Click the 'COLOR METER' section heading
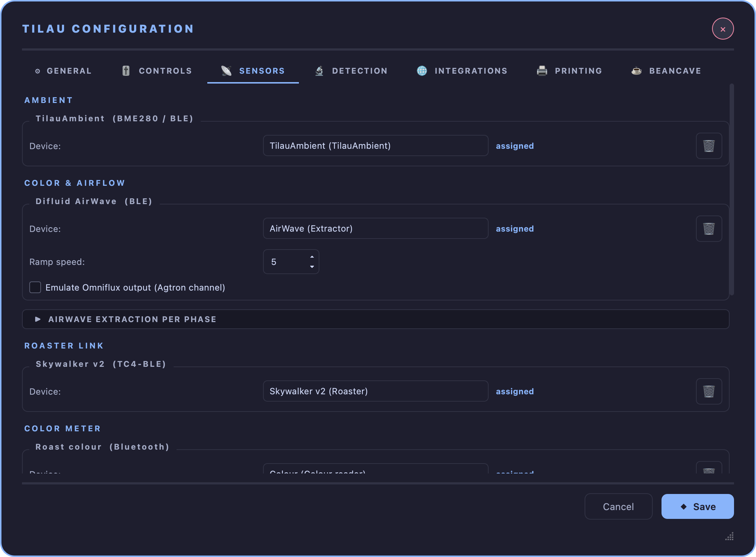 click(62, 428)
